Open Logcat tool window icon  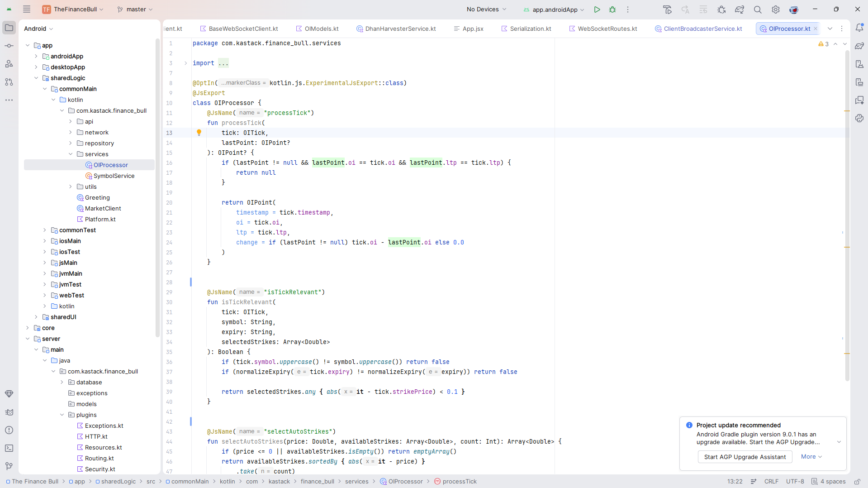point(9,412)
